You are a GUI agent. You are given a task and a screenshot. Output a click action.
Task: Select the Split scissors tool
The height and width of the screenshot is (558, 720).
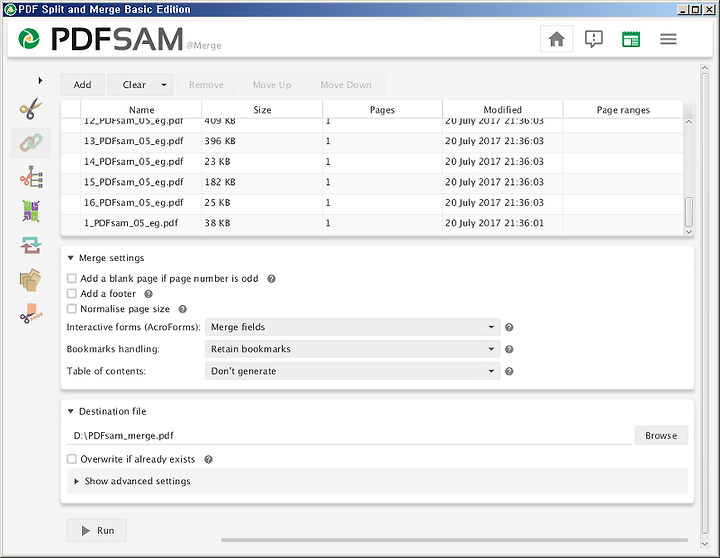(31, 108)
